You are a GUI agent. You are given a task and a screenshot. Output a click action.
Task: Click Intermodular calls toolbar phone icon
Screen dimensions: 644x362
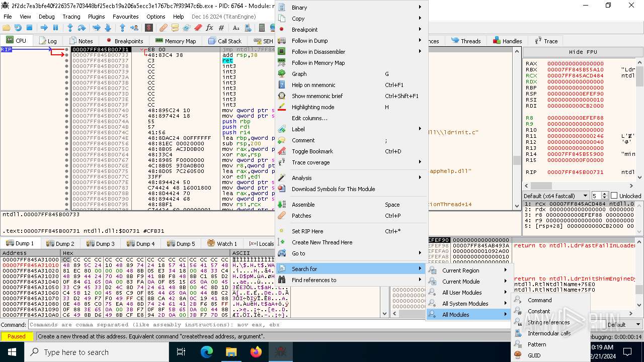[247, 28]
